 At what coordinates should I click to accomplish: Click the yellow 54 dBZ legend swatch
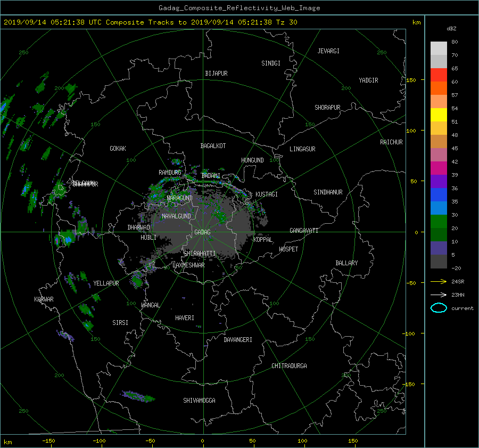click(x=439, y=115)
